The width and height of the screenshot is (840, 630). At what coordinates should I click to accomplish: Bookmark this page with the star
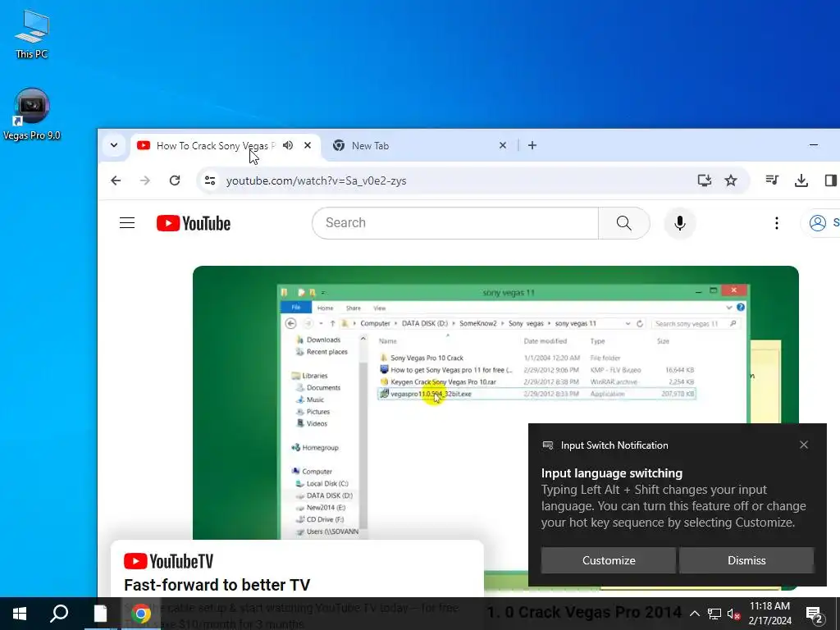tap(731, 180)
